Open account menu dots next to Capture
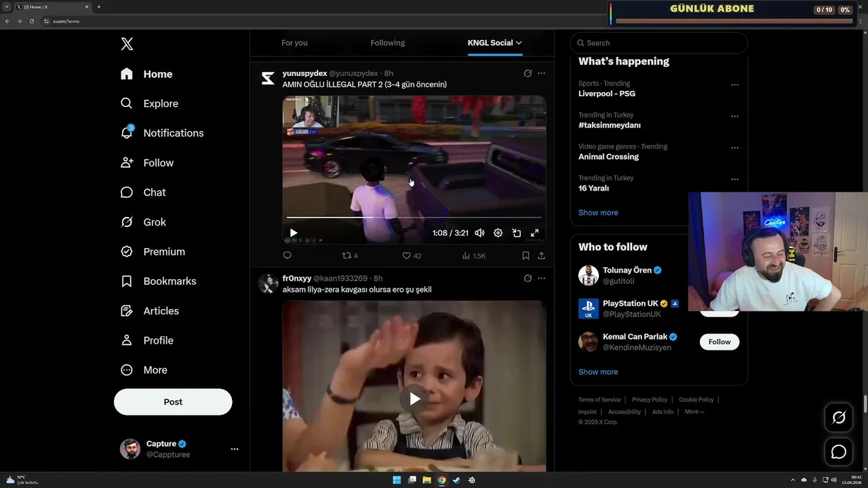This screenshot has width=868, height=488. coord(235,449)
